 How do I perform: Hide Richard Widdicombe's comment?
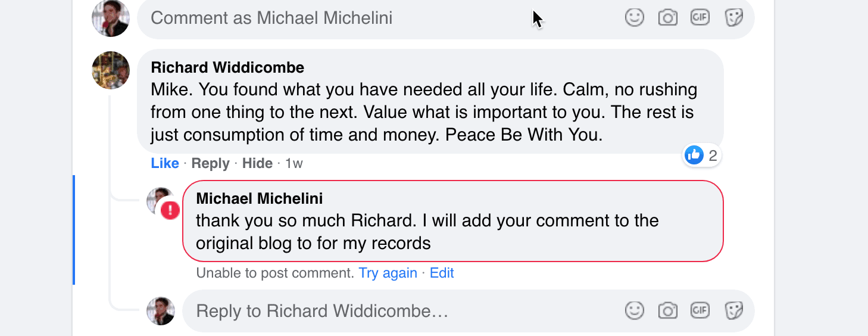tap(257, 163)
